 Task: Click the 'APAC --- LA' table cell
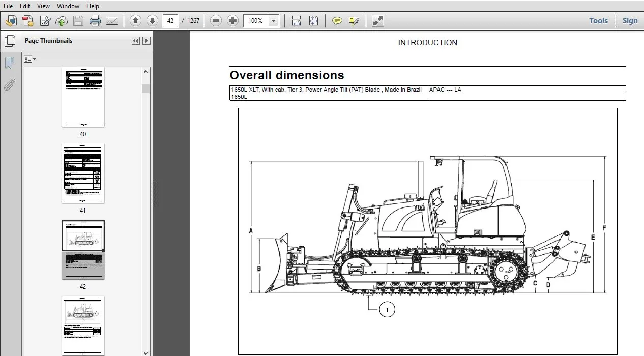click(527, 90)
